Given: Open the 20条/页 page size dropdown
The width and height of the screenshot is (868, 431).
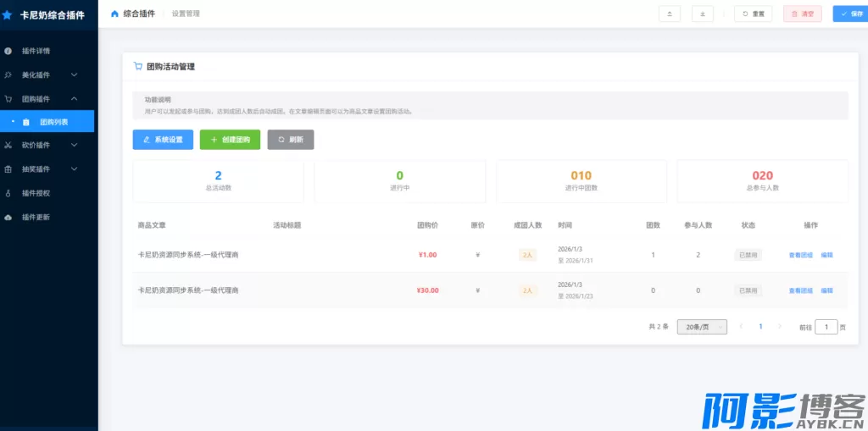Looking at the screenshot, I should [702, 327].
